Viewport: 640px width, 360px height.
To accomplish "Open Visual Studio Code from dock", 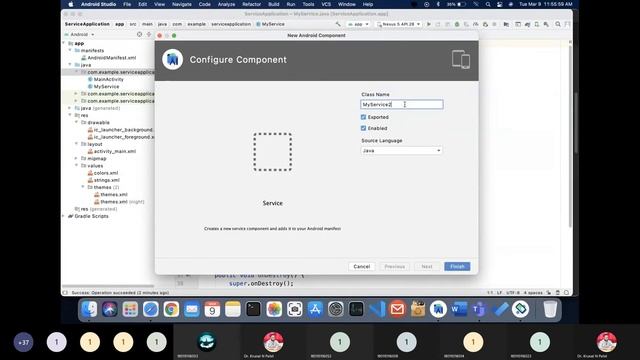I will (377, 309).
